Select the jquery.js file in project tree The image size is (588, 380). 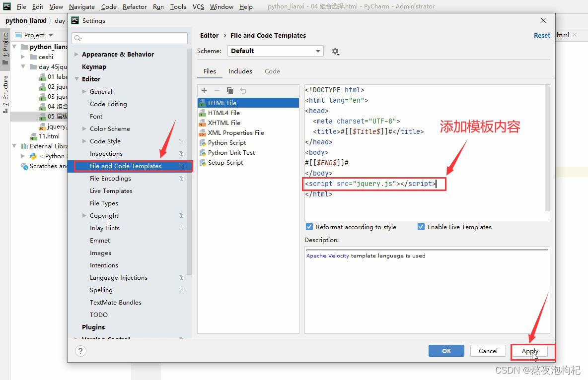(x=53, y=126)
